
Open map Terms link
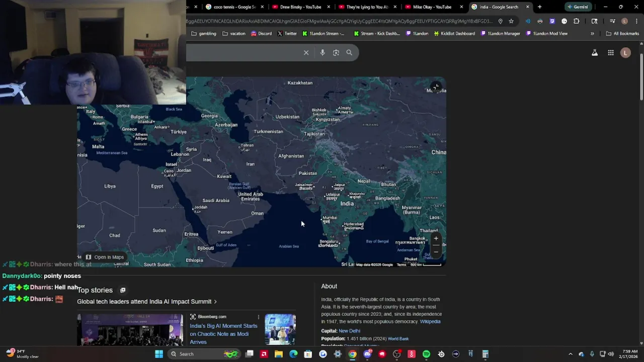point(401,264)
